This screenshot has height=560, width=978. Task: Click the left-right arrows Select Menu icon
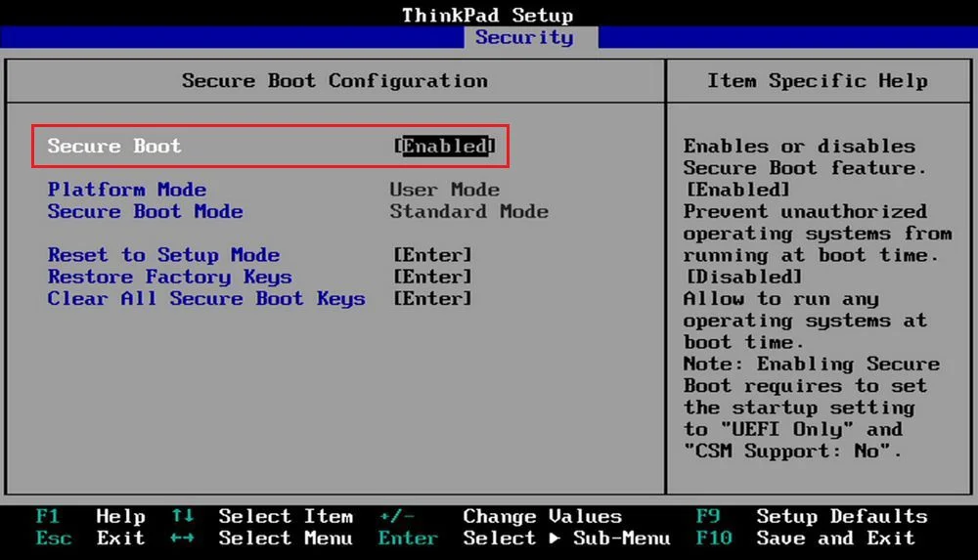click(x=182, y=538)
